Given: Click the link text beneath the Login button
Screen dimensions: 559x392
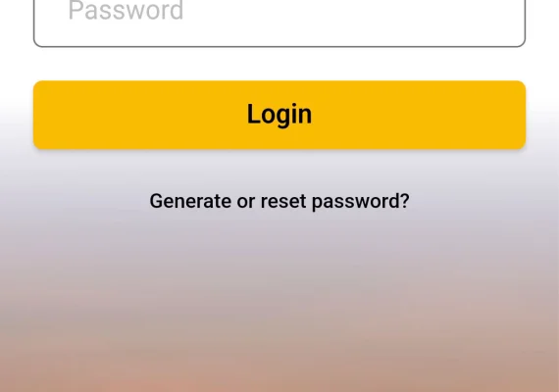Looking at the screenshot, I should pos(279,201).
